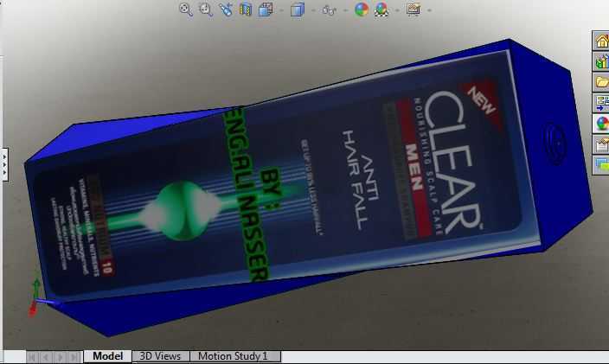Click the Zoom to Area icon
The height and width of the screenshot is (364, 609).
coord(206,10)
